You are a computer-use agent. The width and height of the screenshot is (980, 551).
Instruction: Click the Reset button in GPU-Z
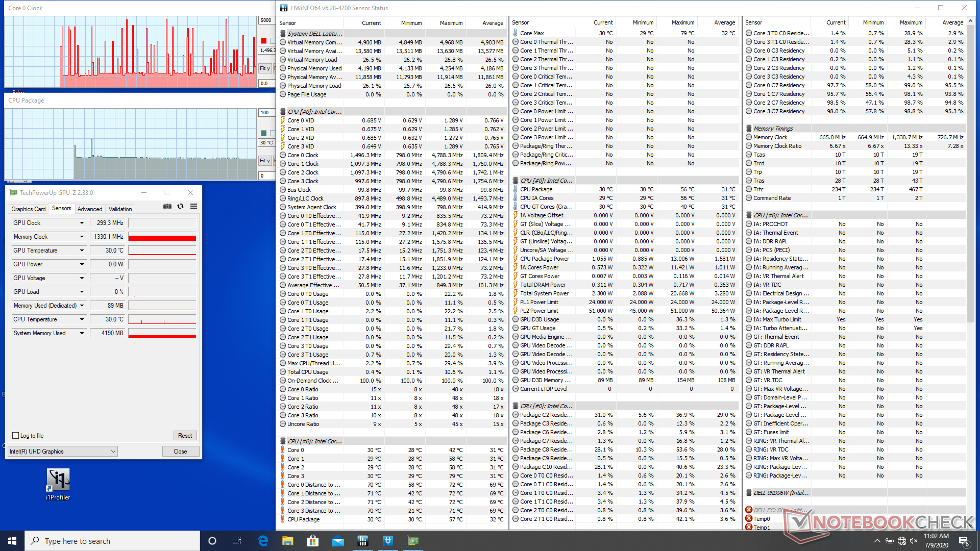point(185,436)
